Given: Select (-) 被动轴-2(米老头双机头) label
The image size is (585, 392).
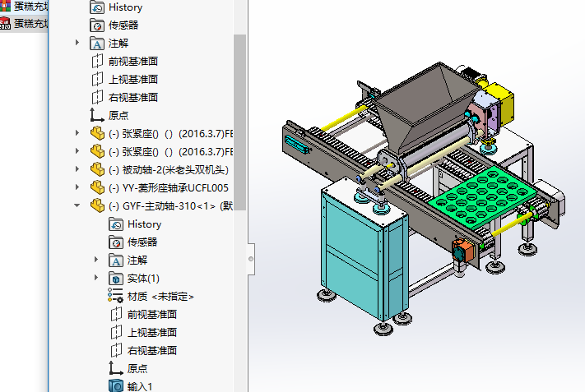Looking at the screenshot, I should (169, 170).
